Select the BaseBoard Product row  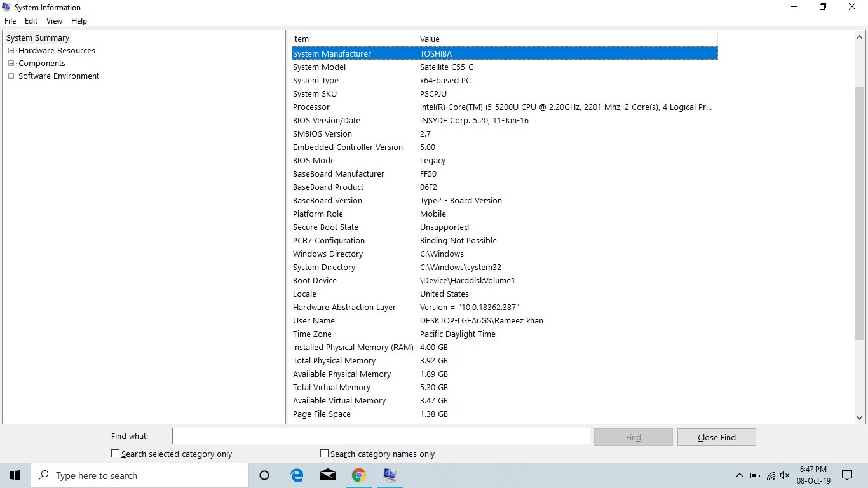(x=504, y=187)
